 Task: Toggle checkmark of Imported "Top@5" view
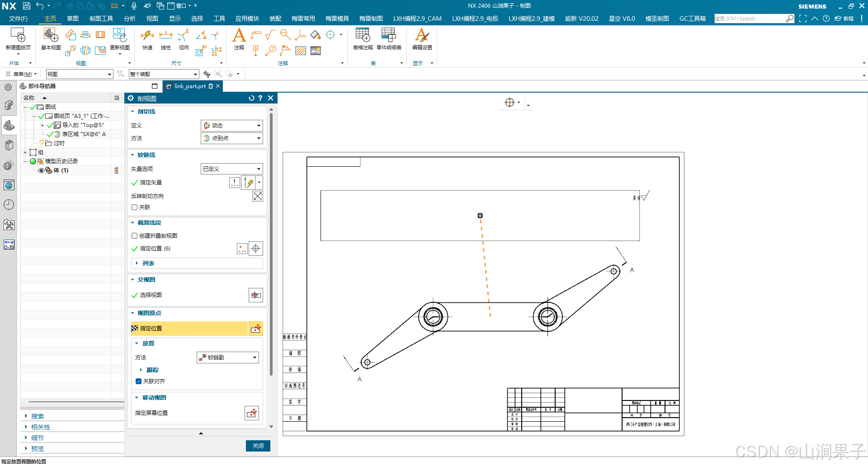(50, 125)
